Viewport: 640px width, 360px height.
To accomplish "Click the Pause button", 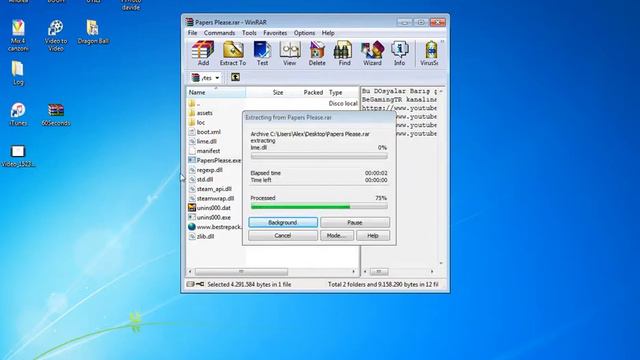I will [x=355, y=222].
